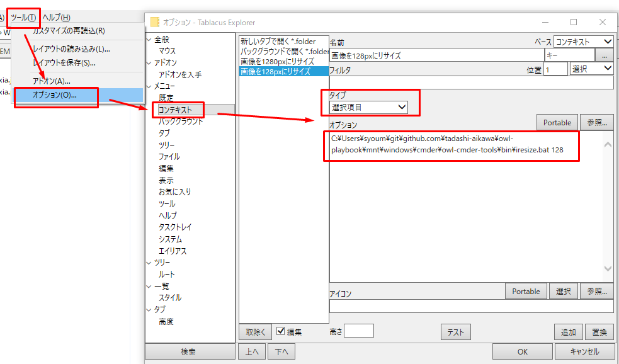
Task: Click the Tablacus Explorer folder icon in title bar
Action: point(155,22)
